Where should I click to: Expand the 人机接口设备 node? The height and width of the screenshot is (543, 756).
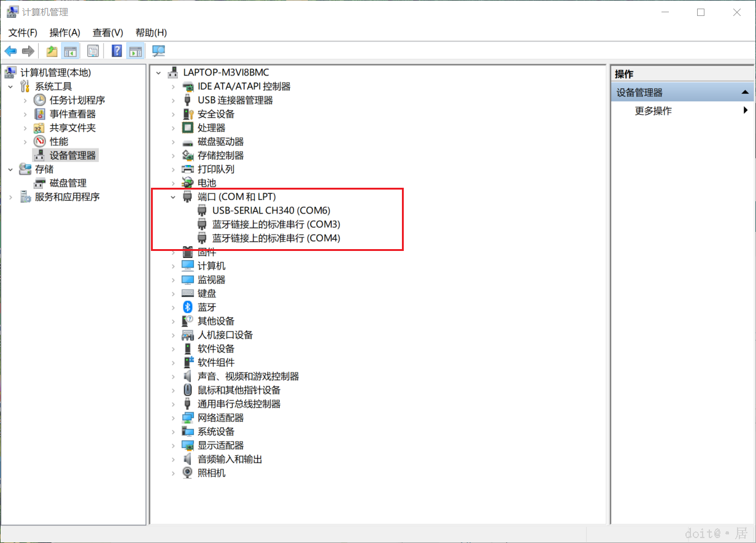[174, 335]
